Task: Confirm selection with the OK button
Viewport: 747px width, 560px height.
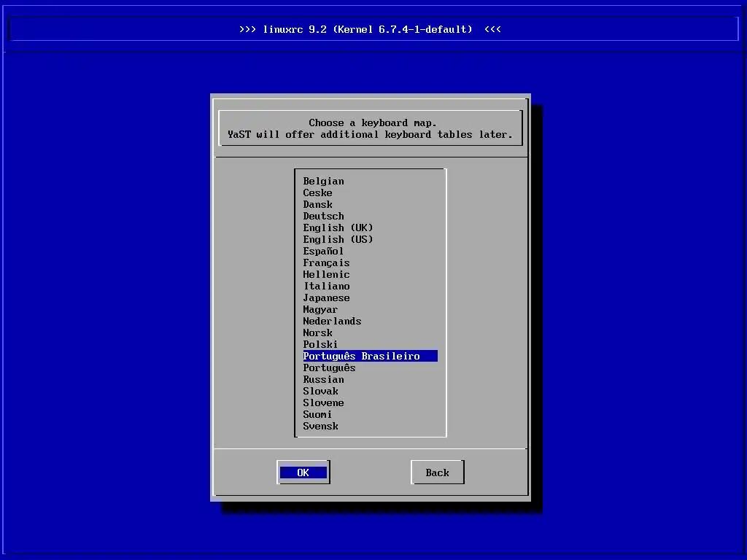Action: (x=303, y=472)
